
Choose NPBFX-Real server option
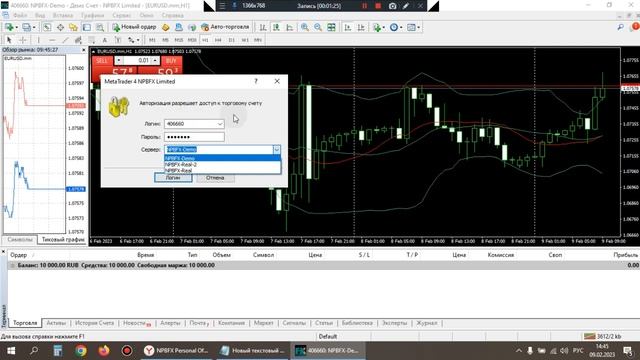click(x=222, y=170)
